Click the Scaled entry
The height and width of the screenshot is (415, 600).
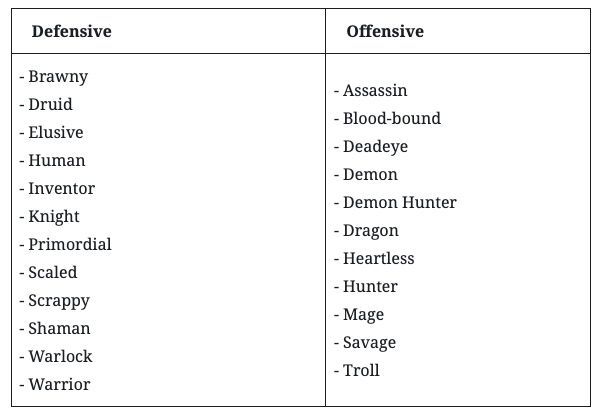(x=48, y=272)
